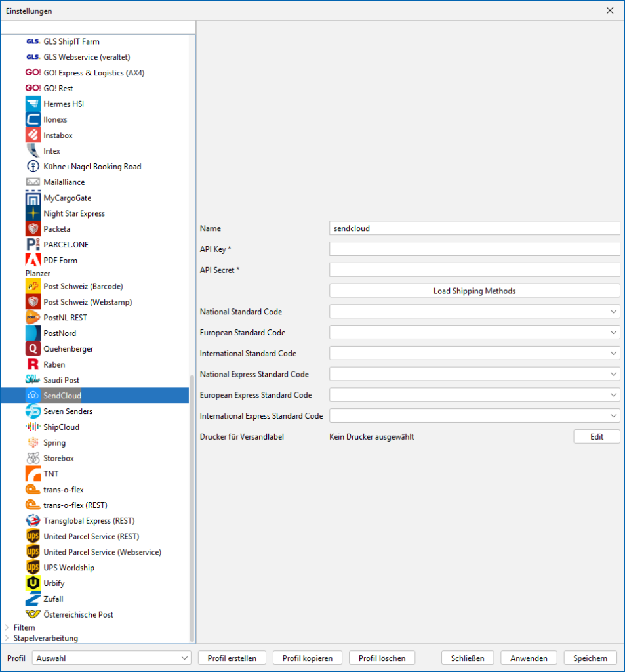The height and width of the screenshot is (672, 625).
Task: Open the Profil Auswahl dropdown
Action: click(112, 658)
